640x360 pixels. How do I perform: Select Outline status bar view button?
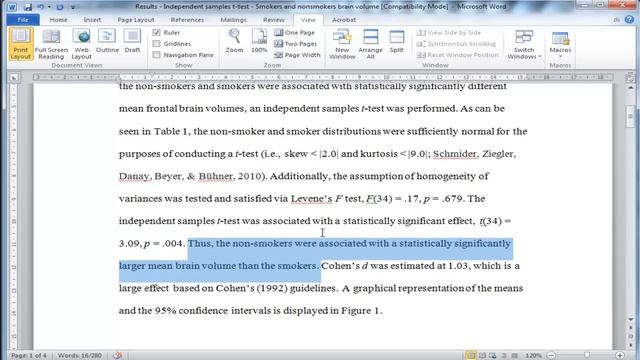(504, 356)
